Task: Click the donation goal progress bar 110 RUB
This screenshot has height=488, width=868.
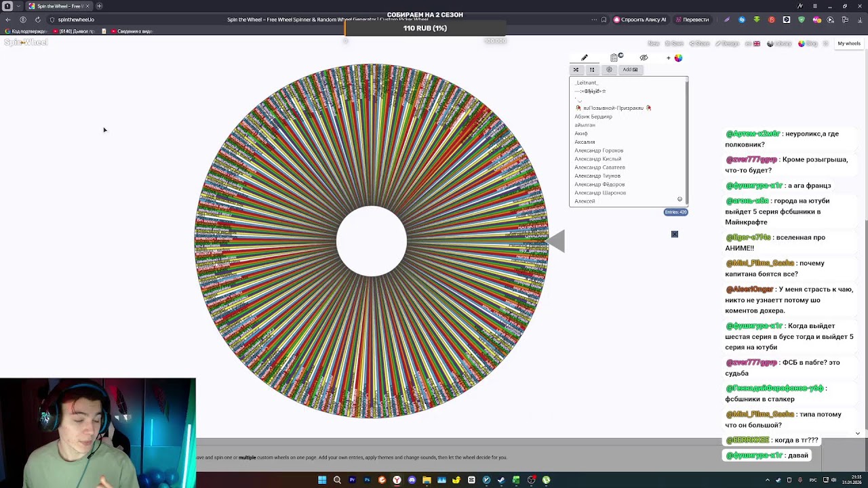Action: pos(425,28)
